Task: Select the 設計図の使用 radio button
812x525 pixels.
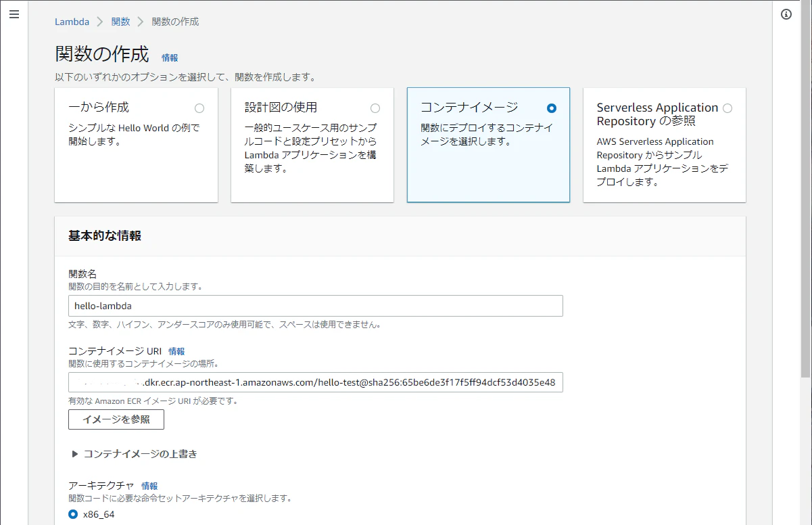Action: coord(375,108)
